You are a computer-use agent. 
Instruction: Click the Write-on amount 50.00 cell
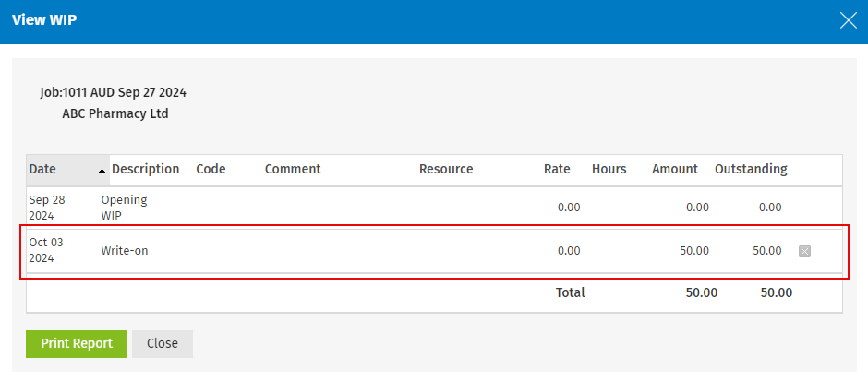click(x=694, y=251)
